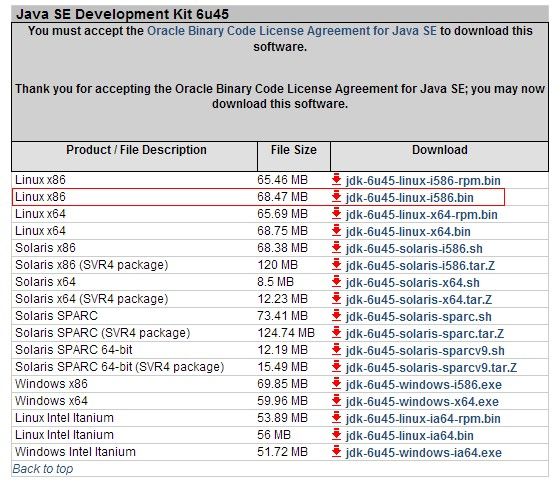
Task: Download jdk-6u45-solaris-sparcv9.sh via its link
Action: point(425,351)
